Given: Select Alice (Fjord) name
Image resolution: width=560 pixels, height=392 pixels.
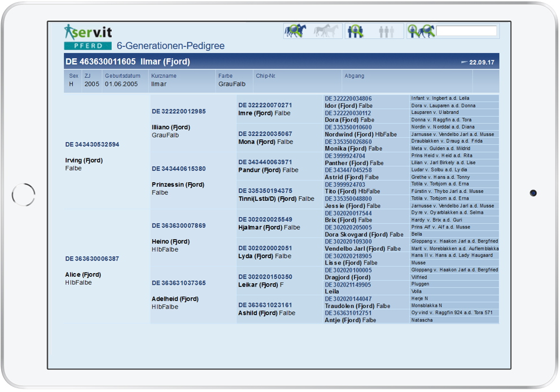Looking at the screenshot, I should point(83,275).
